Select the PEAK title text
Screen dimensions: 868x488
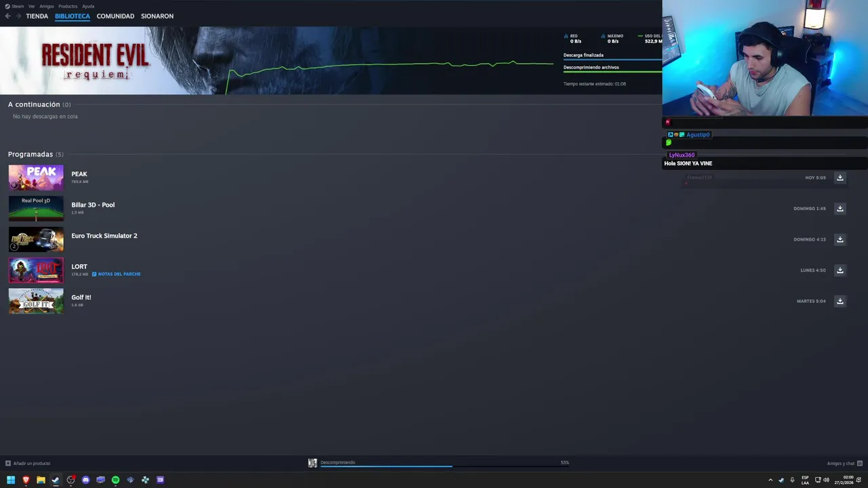point(79,174)
